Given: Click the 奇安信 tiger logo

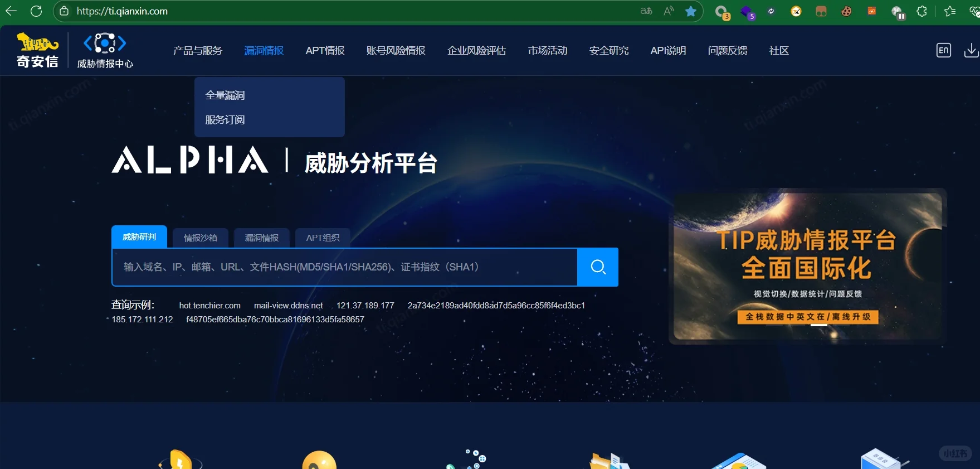Looking at the screenshot, I should tap(37, 50).
